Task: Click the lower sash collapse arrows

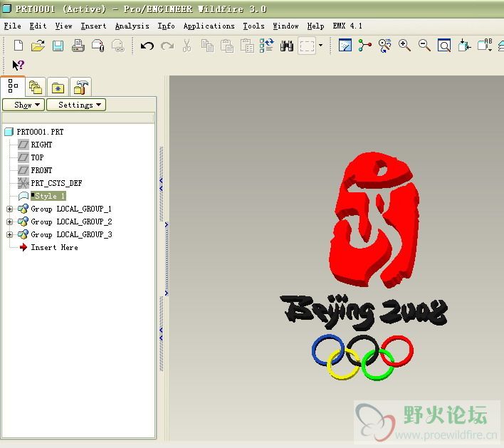Action: 162,334
